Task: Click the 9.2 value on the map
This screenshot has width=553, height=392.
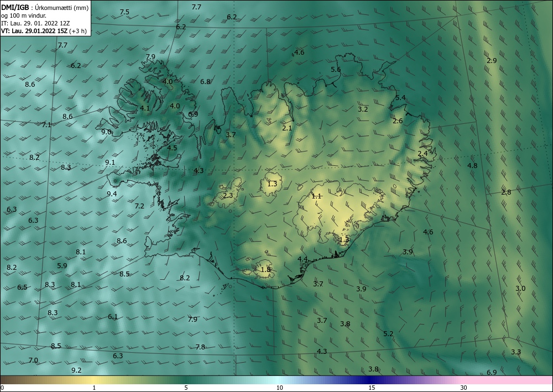Action: click(76, 370)
